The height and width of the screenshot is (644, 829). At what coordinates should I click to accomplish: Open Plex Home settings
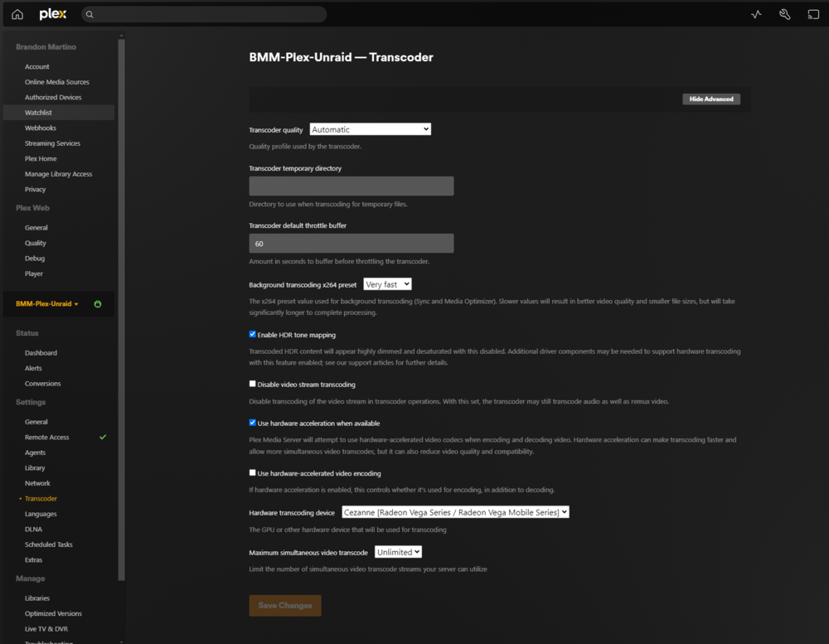click(41, 158)
